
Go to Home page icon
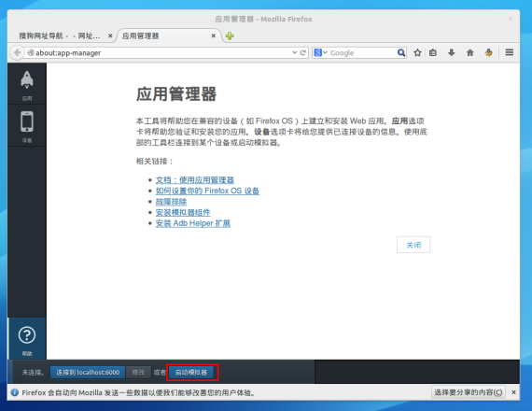(x=469, y=52)
